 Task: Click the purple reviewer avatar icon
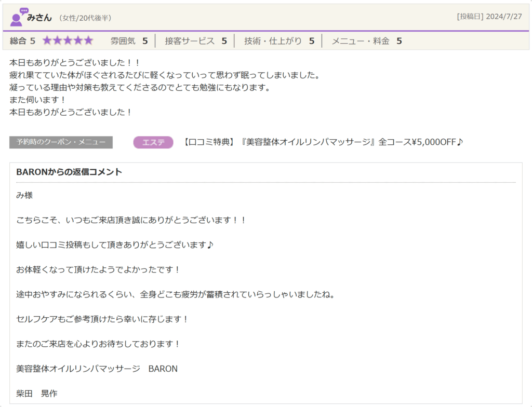pyautogui.click(x=19, y=17)
